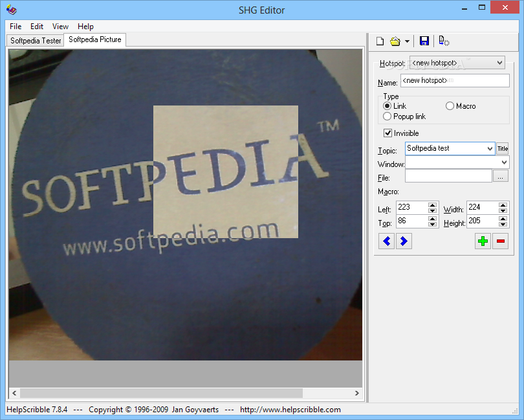
Task: Open the File menu
Action: 16,27
